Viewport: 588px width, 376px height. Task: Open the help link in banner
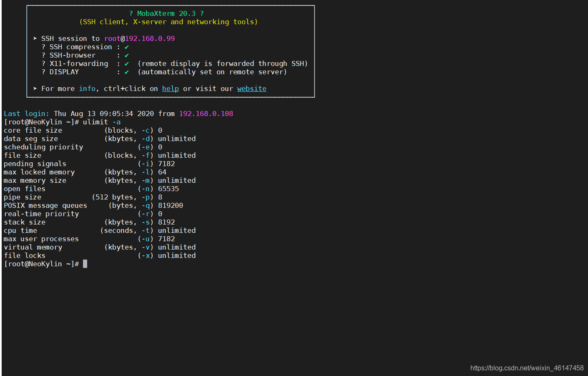170,88
